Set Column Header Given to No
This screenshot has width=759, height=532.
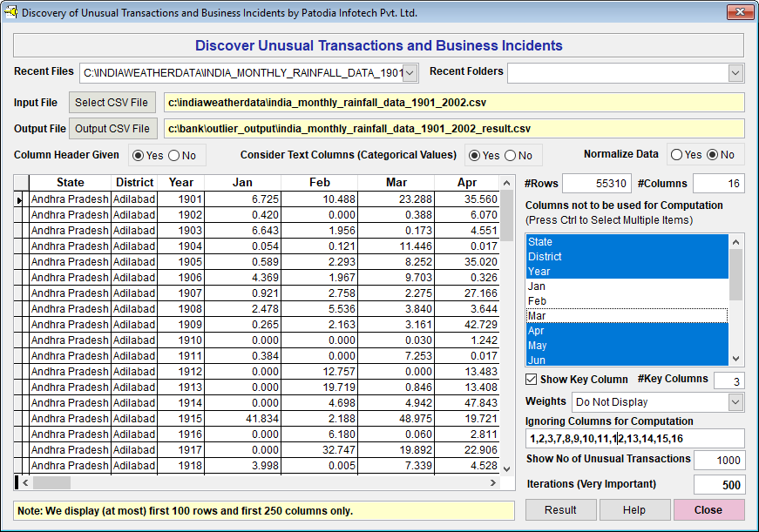tap(174, 156)
